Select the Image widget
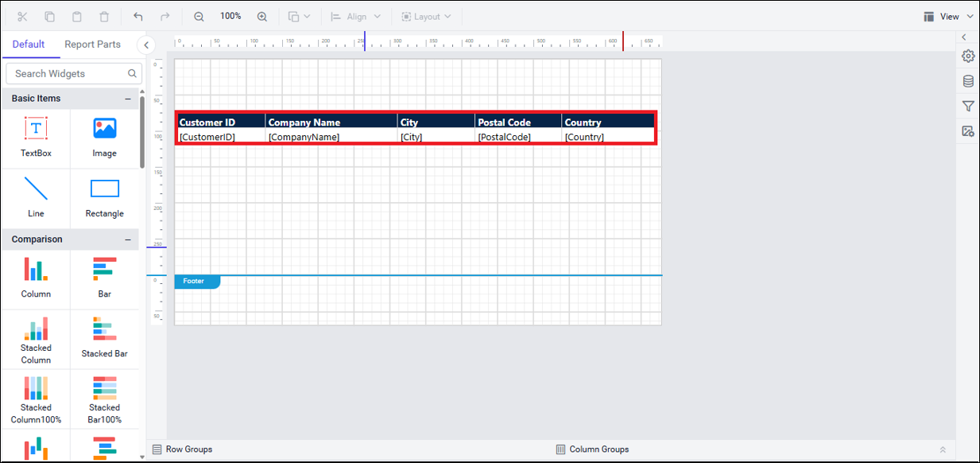 pyautogui.click(x=104, y=137)
